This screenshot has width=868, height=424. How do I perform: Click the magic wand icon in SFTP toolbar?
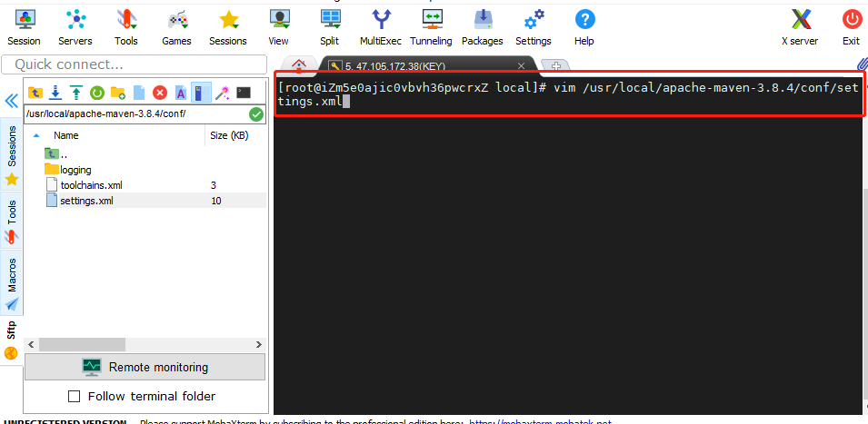coord(223,93)
